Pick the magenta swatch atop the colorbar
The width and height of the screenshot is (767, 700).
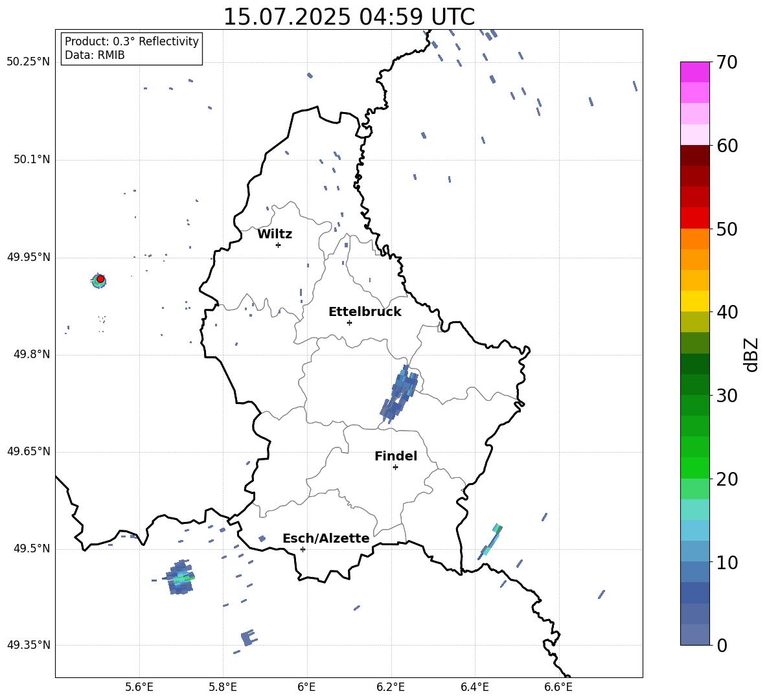(694, 72)
